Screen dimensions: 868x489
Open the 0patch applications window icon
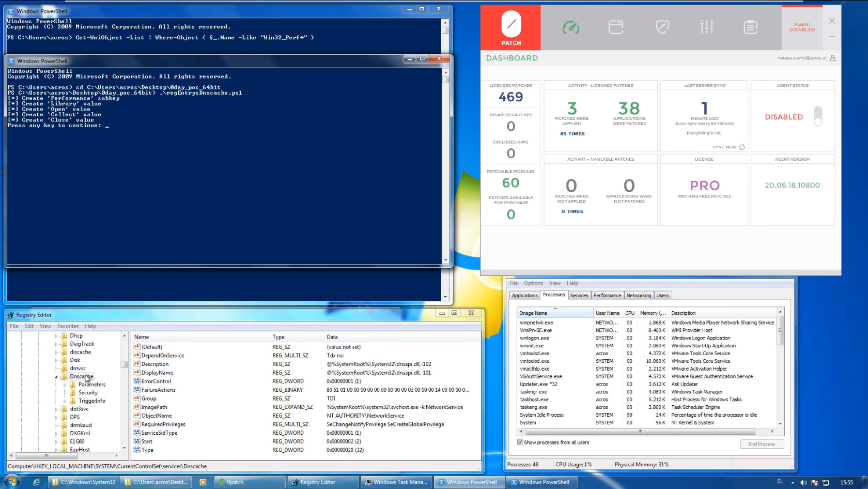click(x=616, y=27)
